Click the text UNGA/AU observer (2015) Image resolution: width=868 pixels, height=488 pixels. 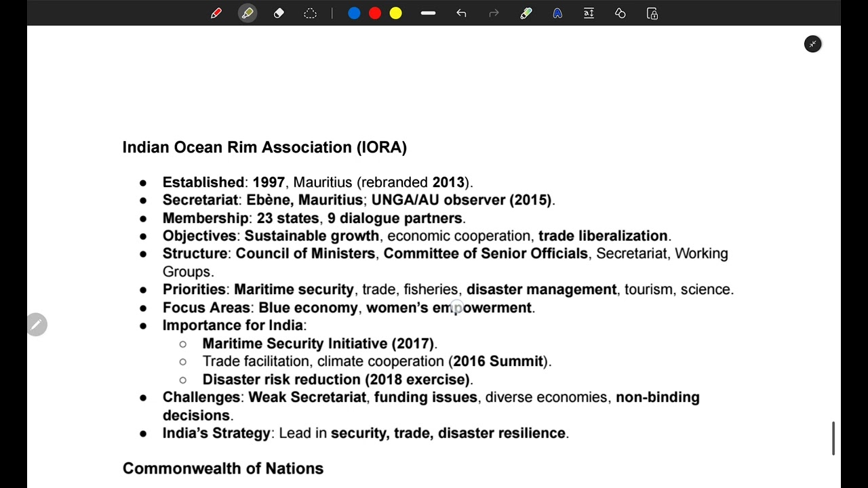[462, 200]
